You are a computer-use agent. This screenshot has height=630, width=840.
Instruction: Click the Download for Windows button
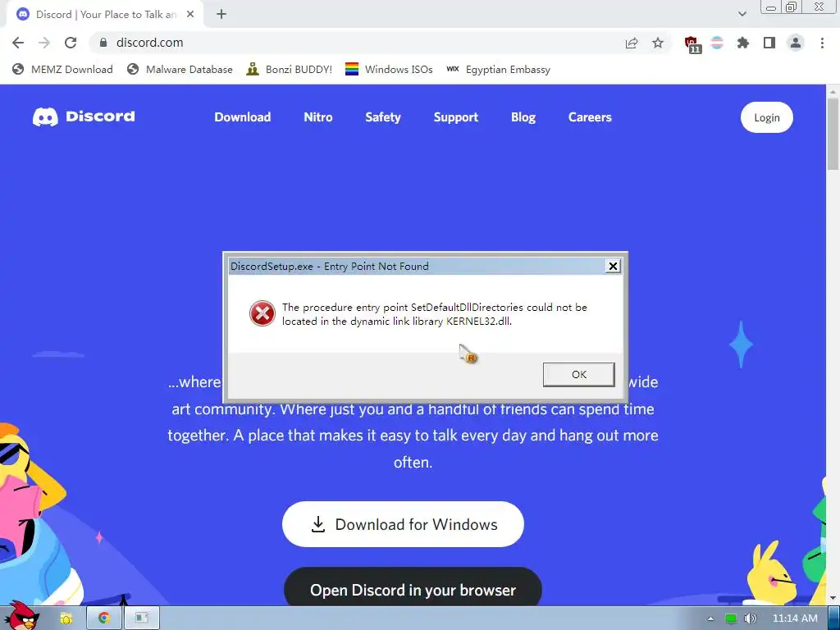coord(403,524)
